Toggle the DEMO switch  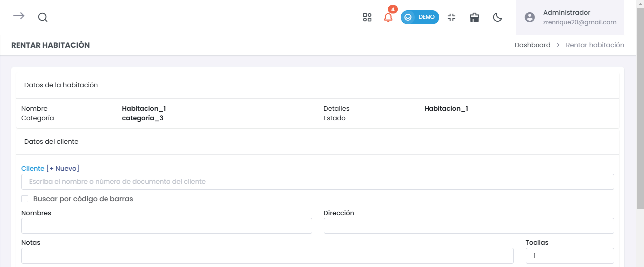(x=420, y=17)
